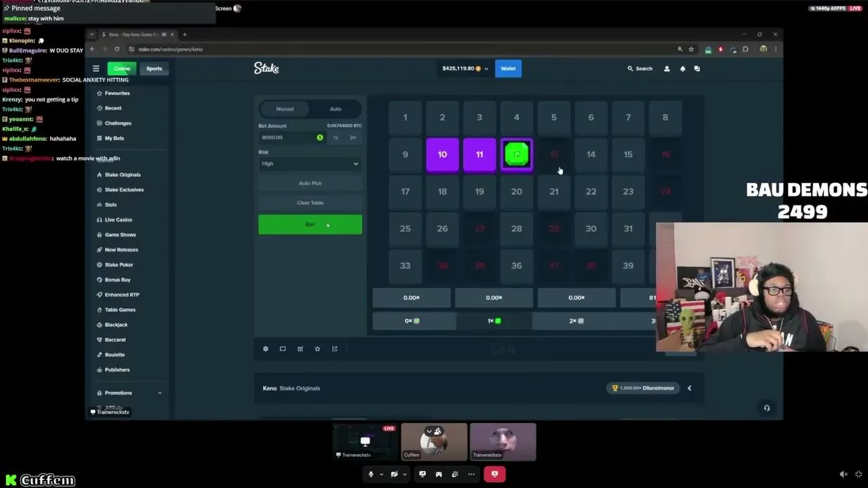Open camera options arrow
The image size is (868, 488).
404,474
